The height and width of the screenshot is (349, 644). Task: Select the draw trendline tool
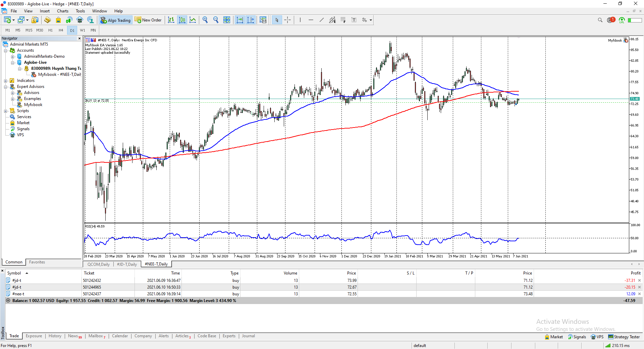pos(322,20)
